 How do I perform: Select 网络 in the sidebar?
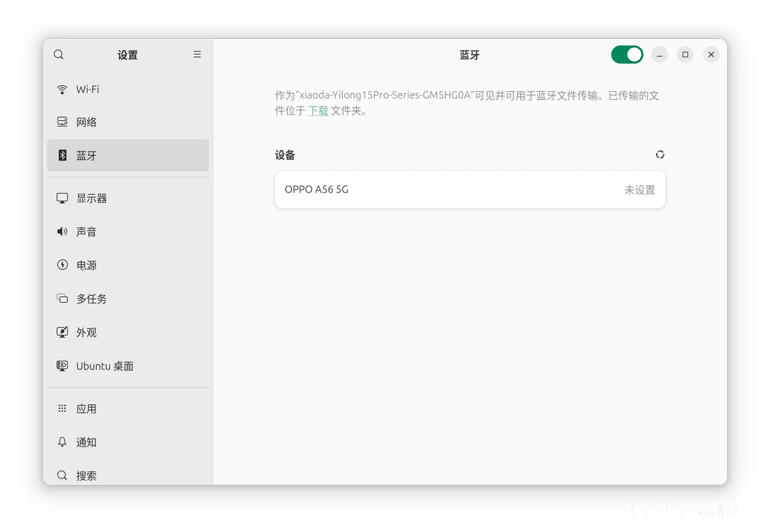[x=128, y=122]
